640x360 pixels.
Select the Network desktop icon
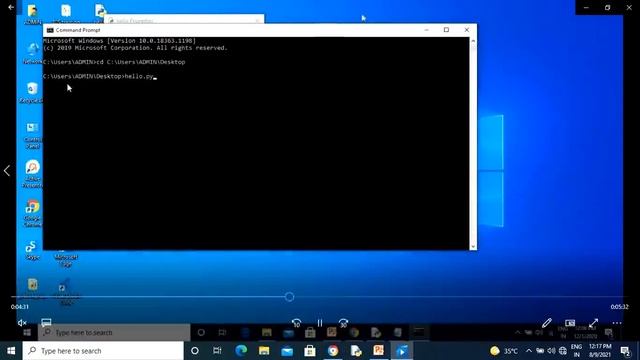[32, 53]
